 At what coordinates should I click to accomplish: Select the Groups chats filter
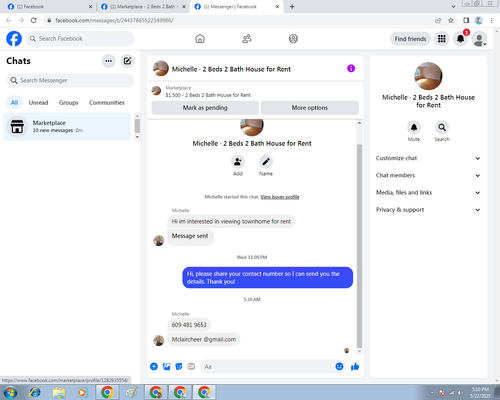click(68, 102)
